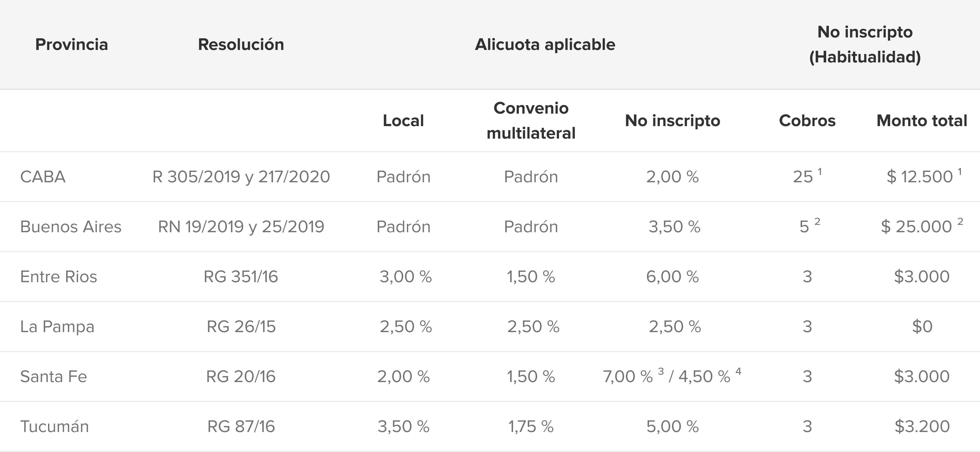
Task: Select R 305/2019 y 217/2020 resolution cell
Action: [241, 177]
